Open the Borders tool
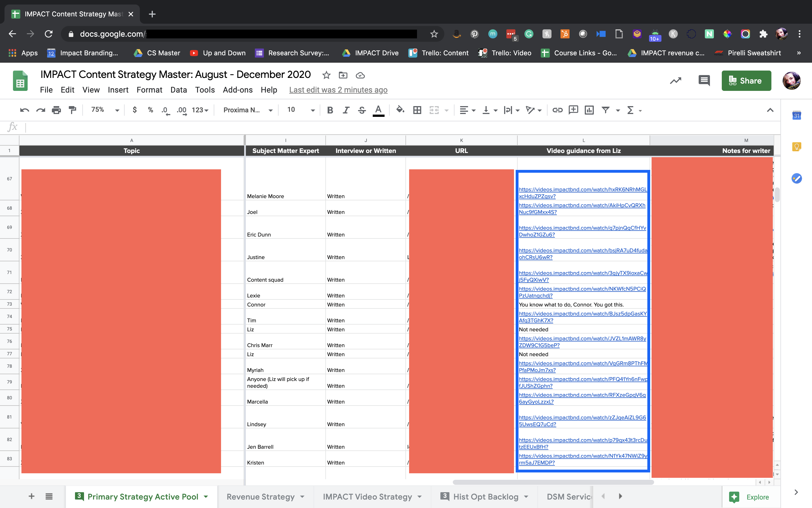This screenshot has width=812, height=508. (x=417, y=110)
